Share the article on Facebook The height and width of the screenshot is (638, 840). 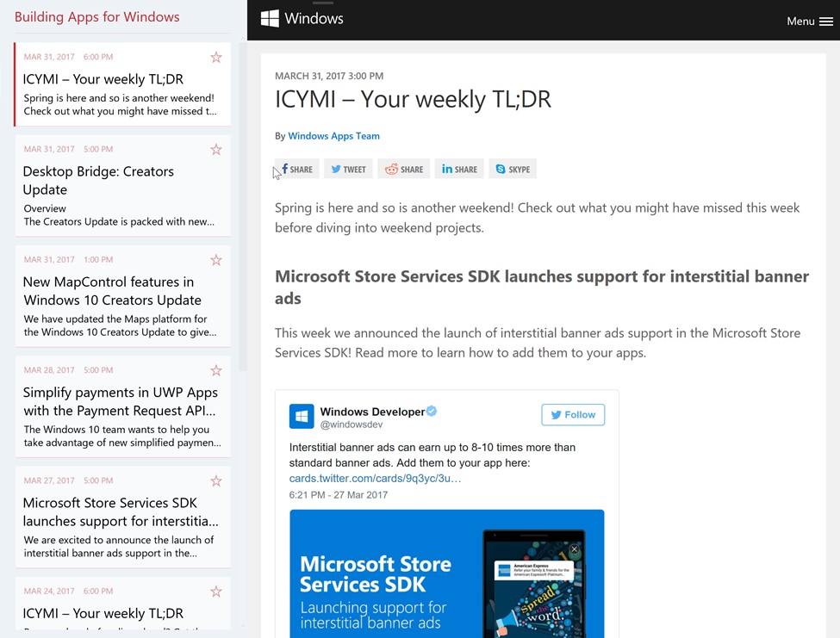(296, 169)
